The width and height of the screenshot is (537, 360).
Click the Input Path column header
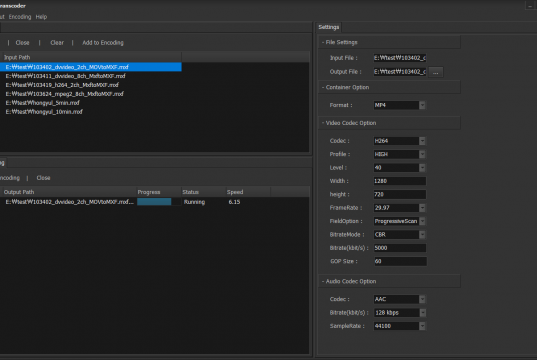[91, 57]
